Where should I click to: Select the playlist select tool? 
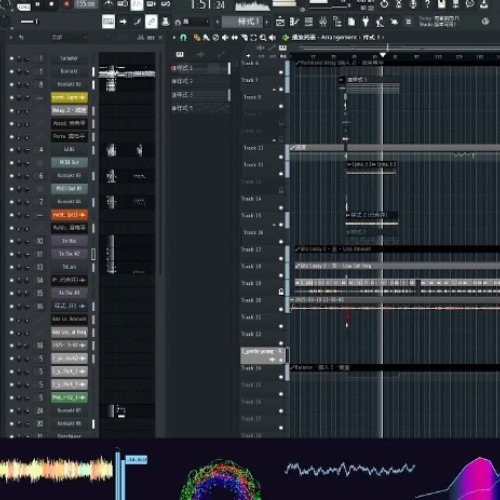point(254,37)
